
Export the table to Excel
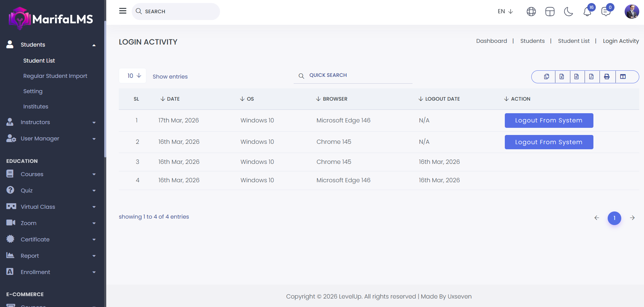[562, 77]
